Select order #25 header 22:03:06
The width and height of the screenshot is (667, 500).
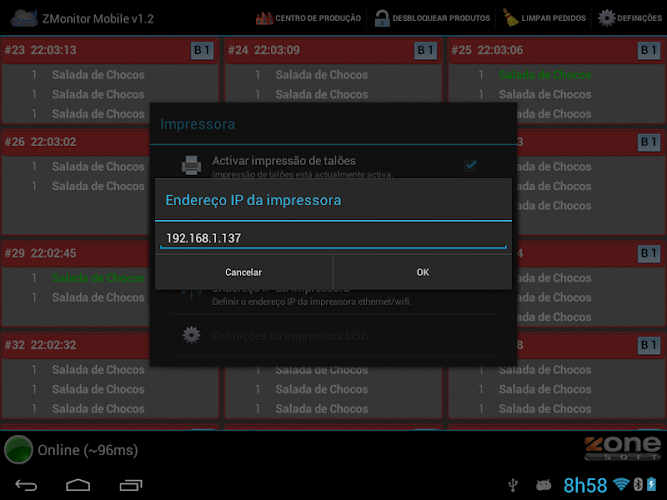557,50
